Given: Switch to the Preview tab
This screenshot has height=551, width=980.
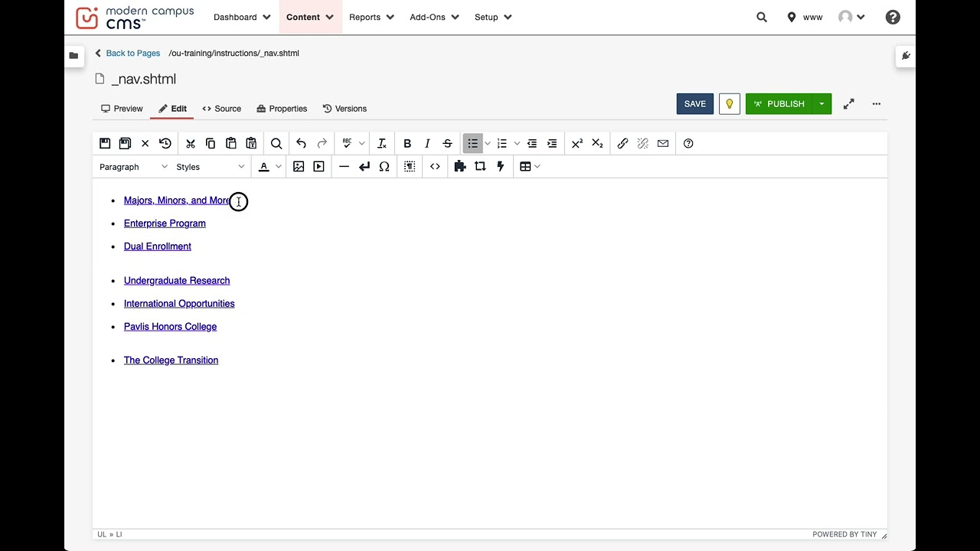Looking at the screenshot, I should coord(122,109).
